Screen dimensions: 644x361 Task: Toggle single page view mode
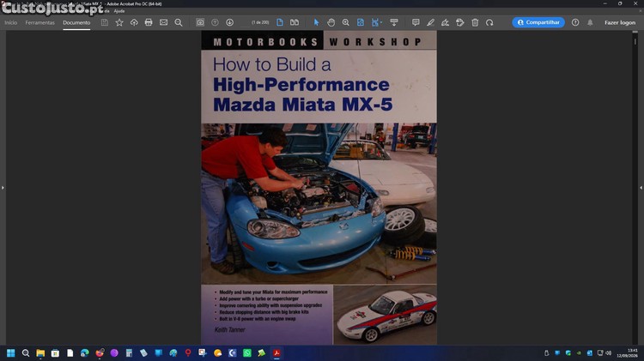[280, 22]
